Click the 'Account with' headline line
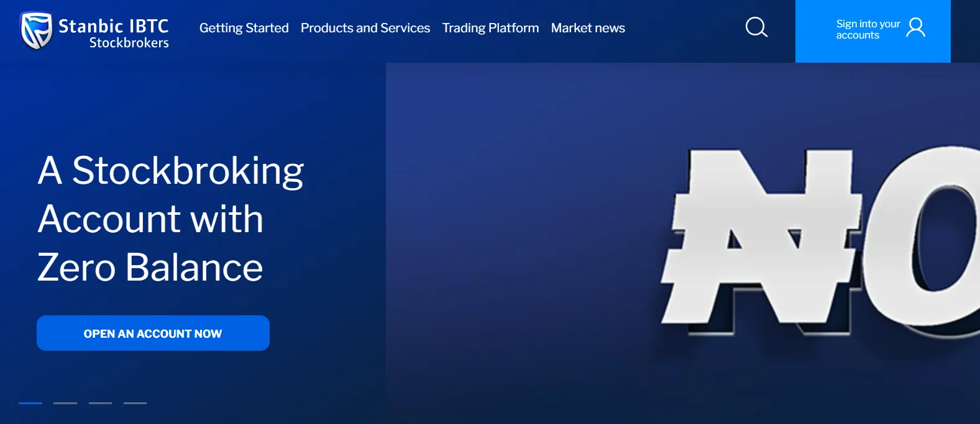980x424 pixels. pyautogui.click(x=150, y=219)
